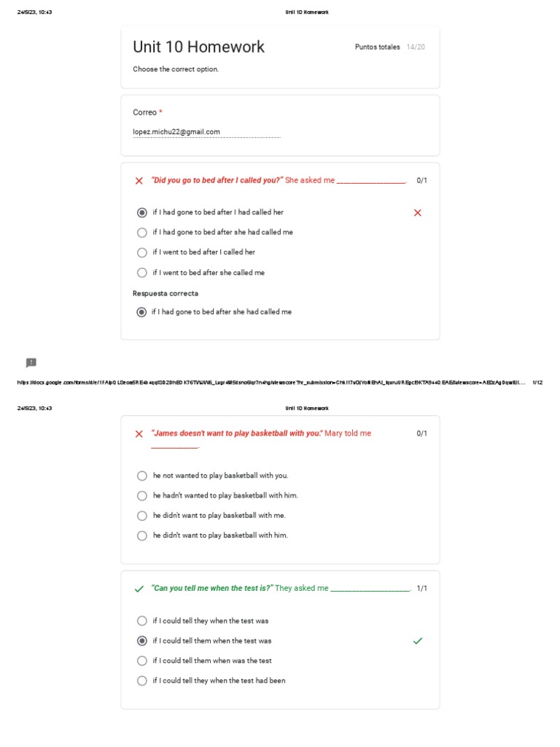Screen dimensions: 560x747
Task: Click the 'Respuesta correcta' answer radio button
Action: [142, 312]
